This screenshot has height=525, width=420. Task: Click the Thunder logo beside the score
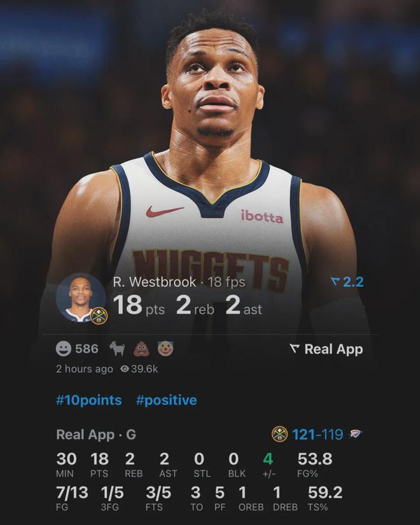point(356,434)
